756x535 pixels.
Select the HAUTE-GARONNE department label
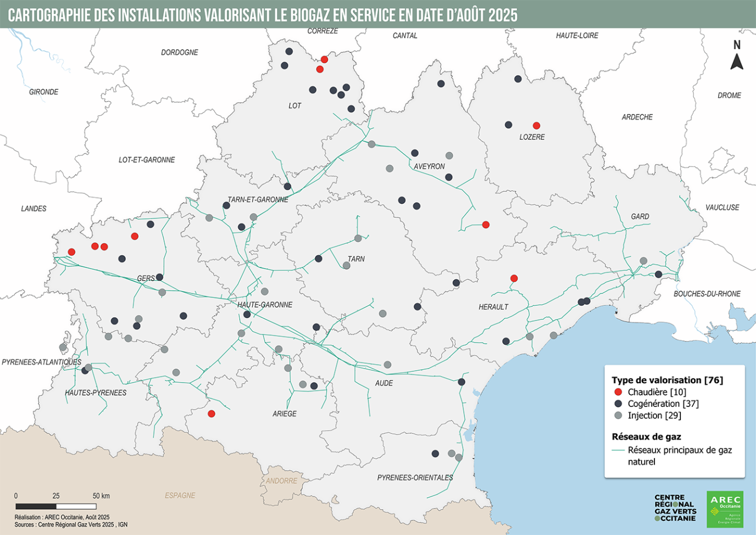265,305
